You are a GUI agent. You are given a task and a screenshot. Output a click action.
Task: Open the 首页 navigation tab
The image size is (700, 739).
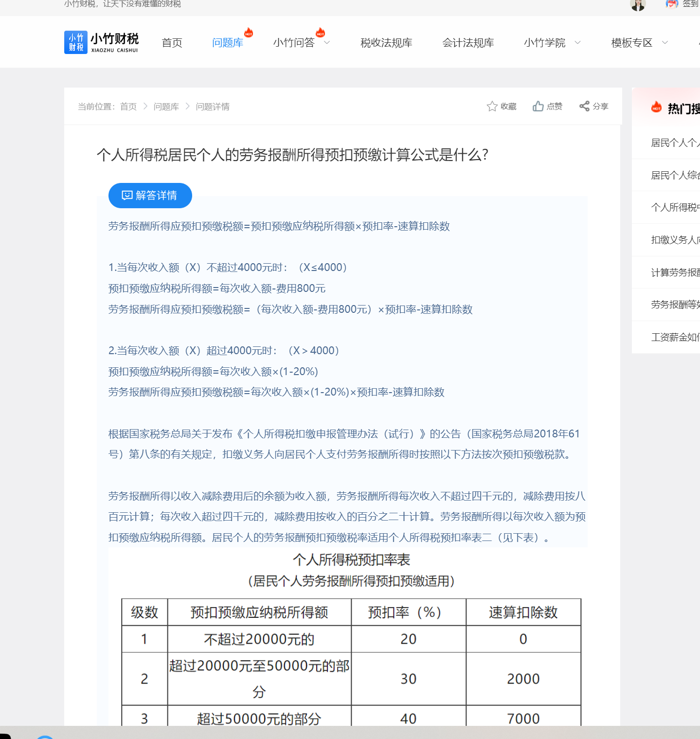(172, 43)
